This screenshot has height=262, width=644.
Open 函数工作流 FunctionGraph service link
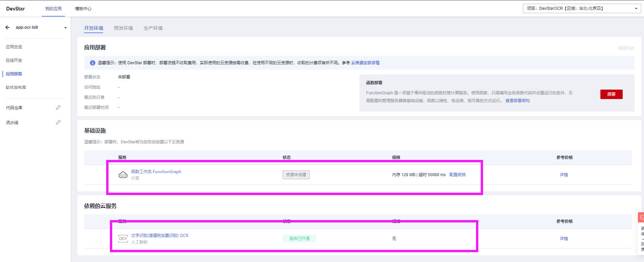pos(156,172)
